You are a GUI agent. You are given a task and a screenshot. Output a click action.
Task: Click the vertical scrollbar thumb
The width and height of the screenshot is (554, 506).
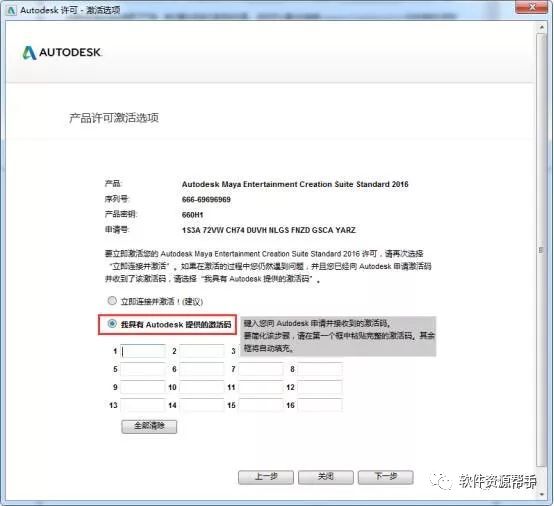coord(541,249)
